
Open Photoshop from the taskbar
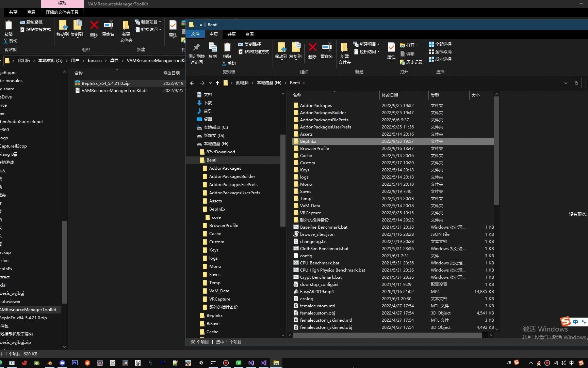75,363
